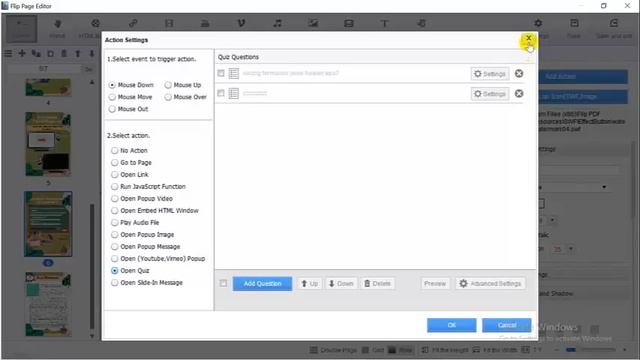Click the Ruler icon in status bar
The height and width of the screenshot is (360, 640).
391,350
